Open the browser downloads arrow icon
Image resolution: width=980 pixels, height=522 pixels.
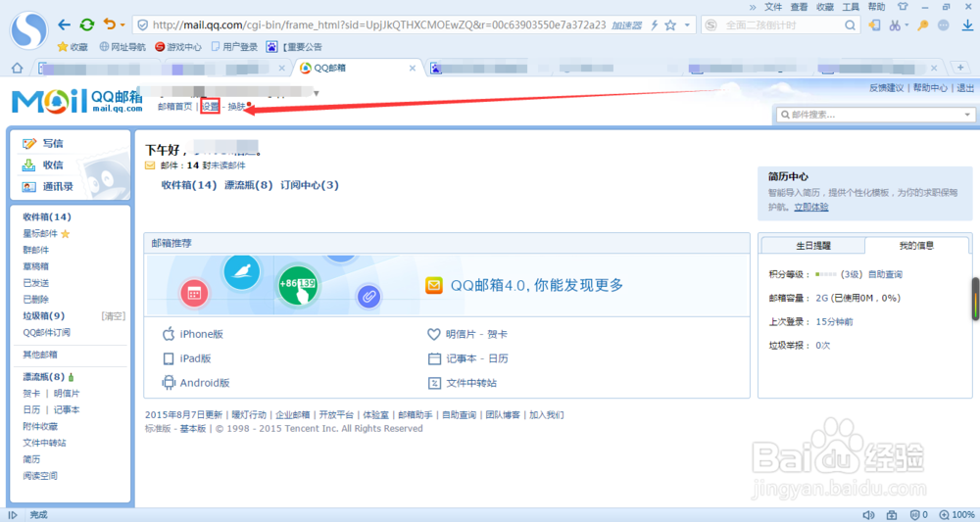point(967,25)
